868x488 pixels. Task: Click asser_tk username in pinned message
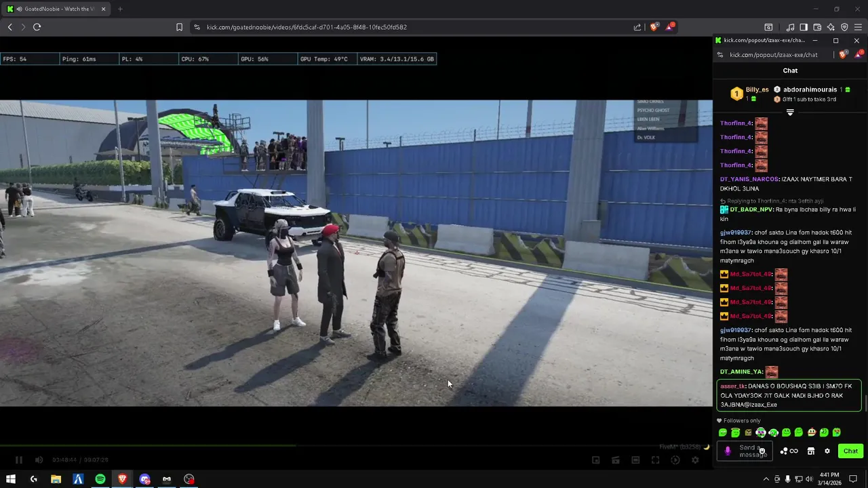(732, 386)
